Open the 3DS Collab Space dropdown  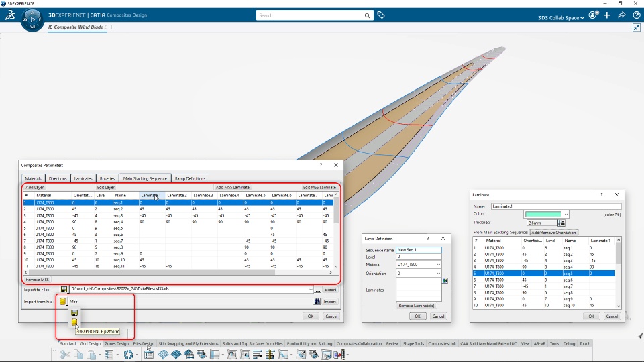[x=561, y=17]
